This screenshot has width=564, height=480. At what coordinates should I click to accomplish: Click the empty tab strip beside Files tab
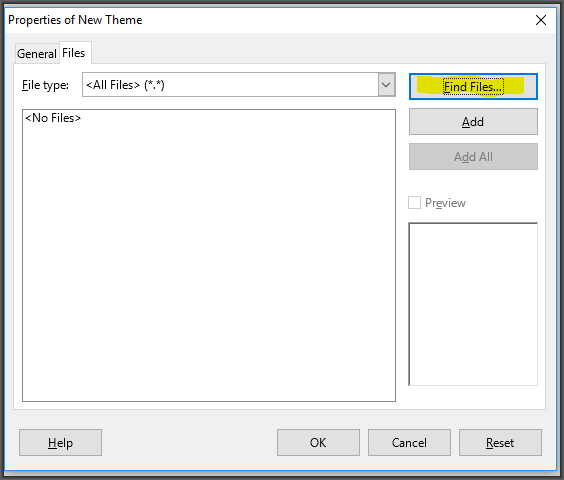pyautogui.click(x=317, y=53)
